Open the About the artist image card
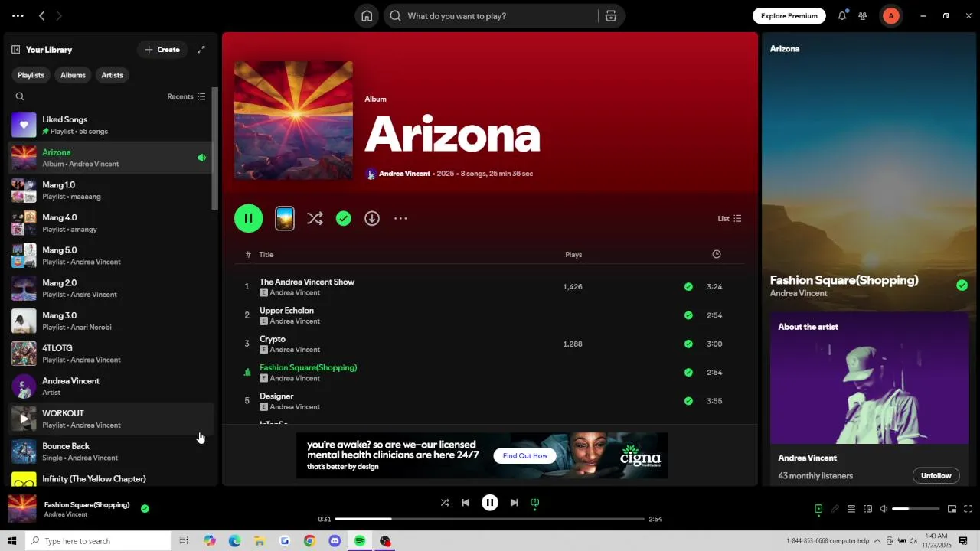This screenshot has height=551, width=980. pos(869,378)
